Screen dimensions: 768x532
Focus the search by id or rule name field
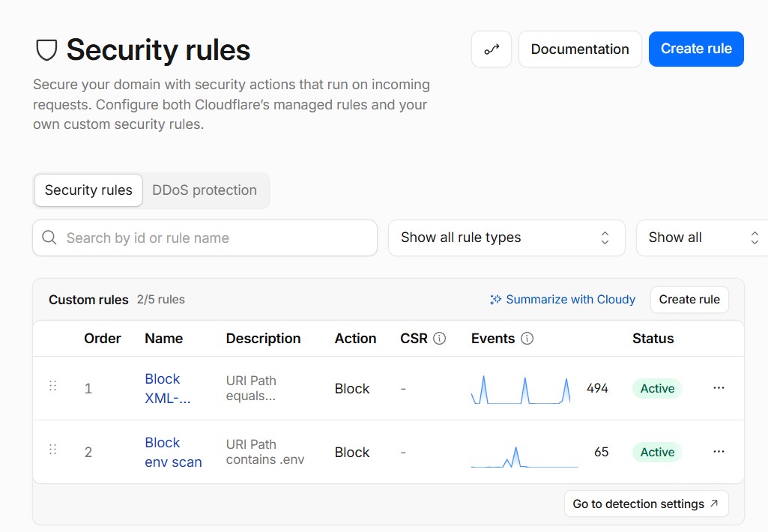pos(205,238)
